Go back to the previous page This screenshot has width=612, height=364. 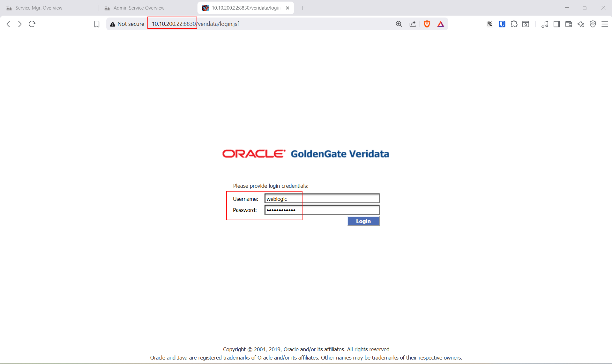pyautogui.click(x=9, y=24)
